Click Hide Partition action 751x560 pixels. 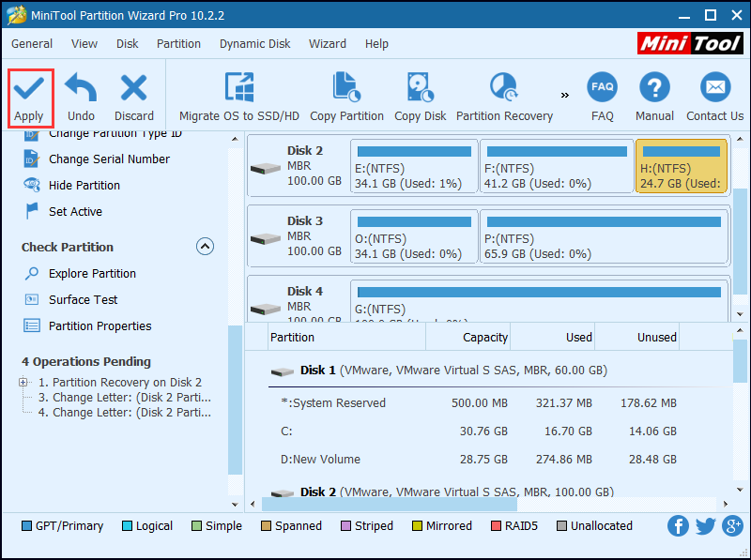72,185
